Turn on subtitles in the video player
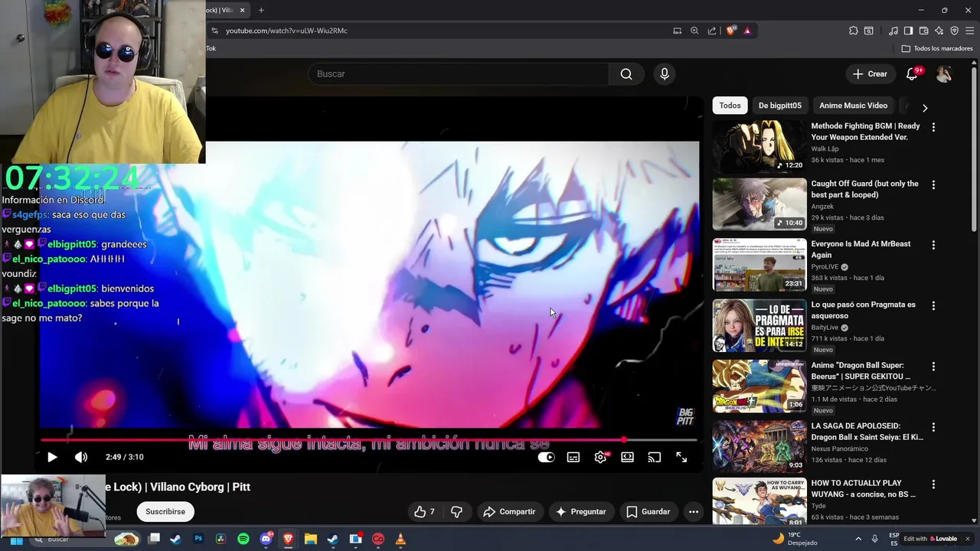Viewport: 980px width, 551px height. point(573,457)
